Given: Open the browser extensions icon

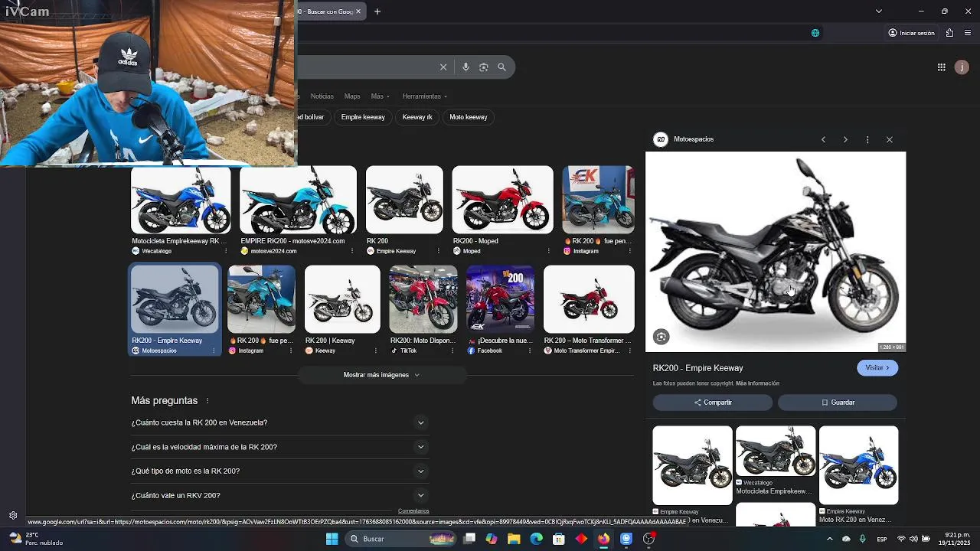Looking at the screenshot, I should click(949, 33).
